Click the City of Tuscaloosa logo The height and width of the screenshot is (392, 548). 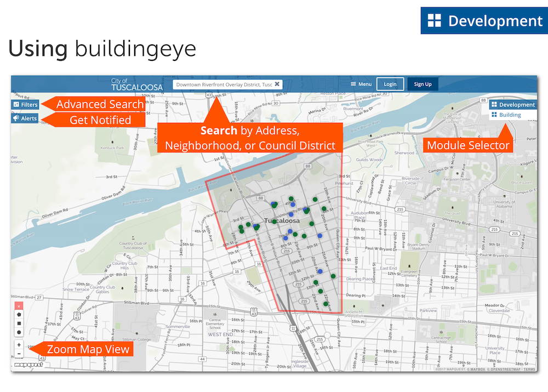[x=137, y=84]
